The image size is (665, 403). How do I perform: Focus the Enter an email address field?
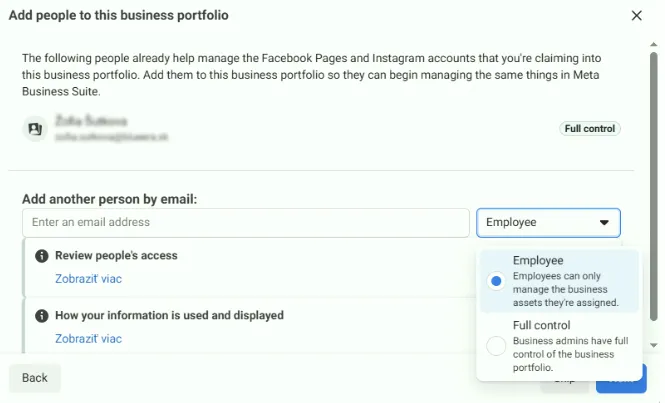[245, 222]
